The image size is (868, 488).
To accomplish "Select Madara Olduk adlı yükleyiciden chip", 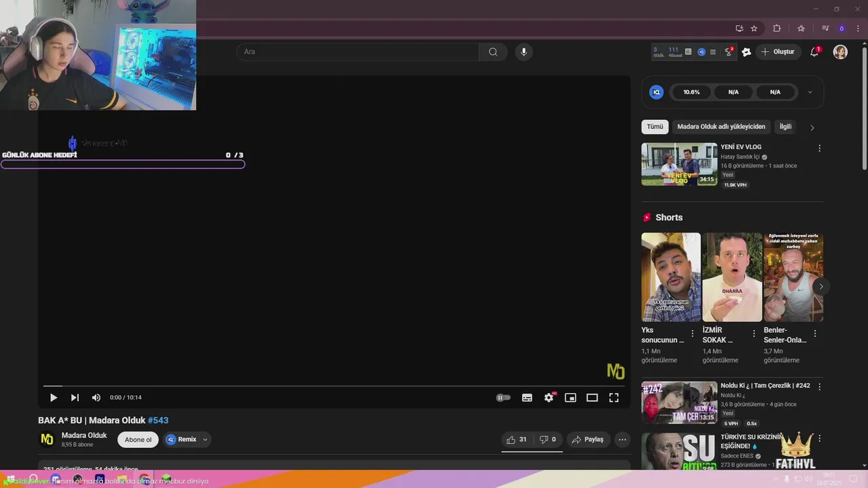I will tap(721, 127).
